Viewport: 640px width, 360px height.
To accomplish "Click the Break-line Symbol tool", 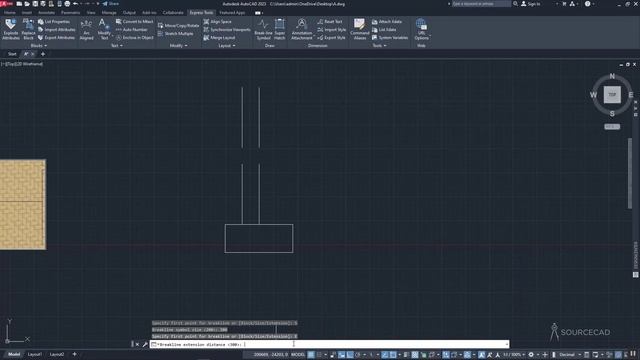I will [x=263, y=29].
